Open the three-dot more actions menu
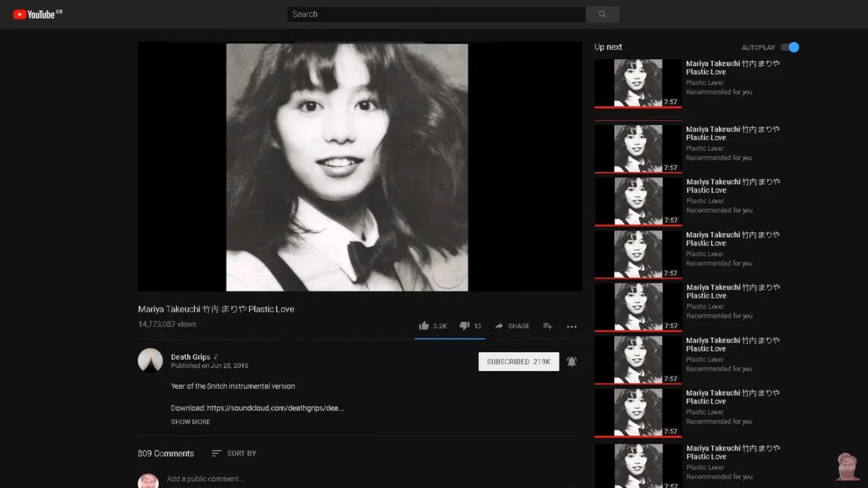Screen dimensions: 868x488 click(571, 327)
